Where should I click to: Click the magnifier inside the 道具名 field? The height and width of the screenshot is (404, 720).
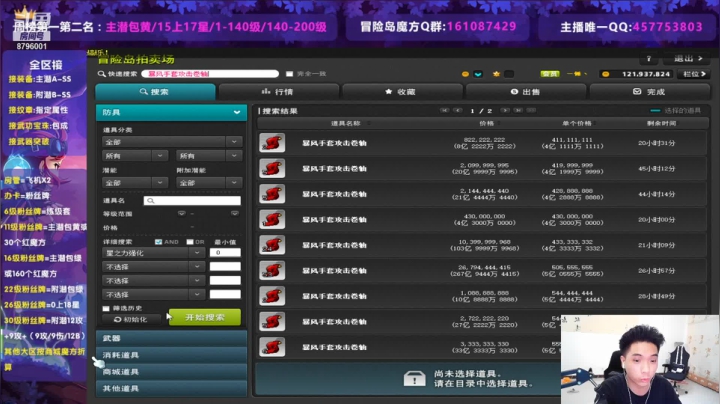point(151,201)
